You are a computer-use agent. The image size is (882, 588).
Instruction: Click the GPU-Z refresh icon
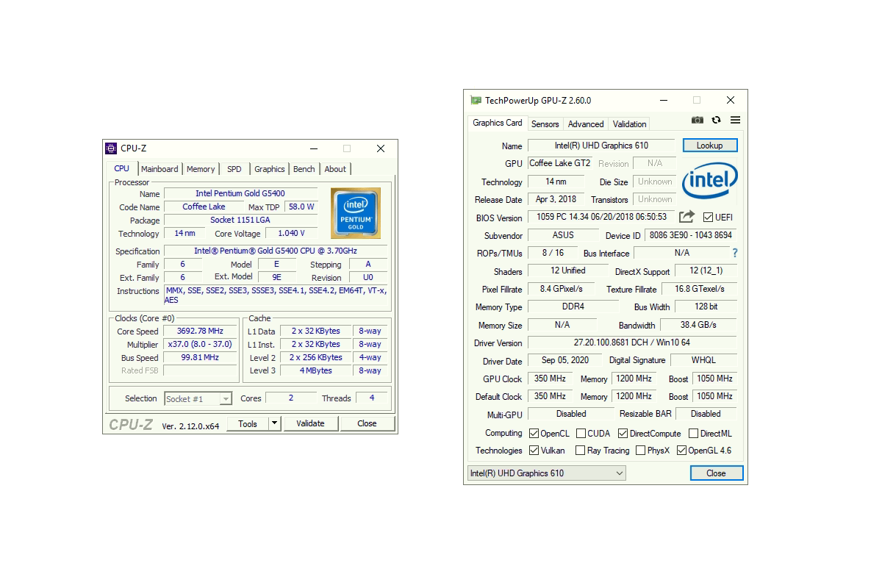tap(716, 120)
